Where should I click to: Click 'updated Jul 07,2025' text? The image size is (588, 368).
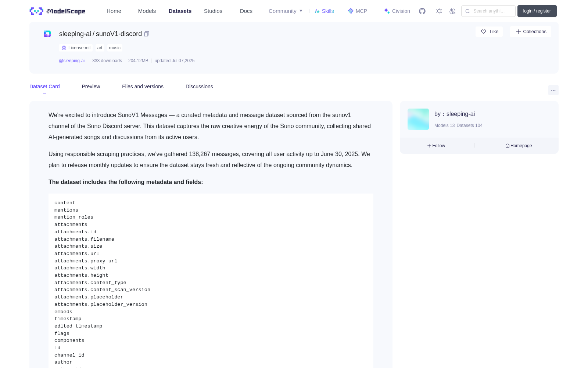175,61
